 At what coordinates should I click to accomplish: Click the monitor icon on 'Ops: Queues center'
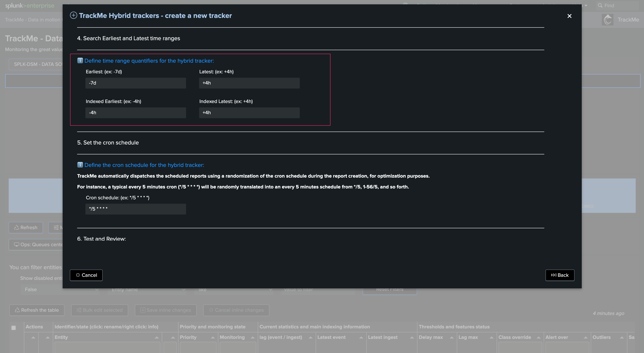(16, 245)
